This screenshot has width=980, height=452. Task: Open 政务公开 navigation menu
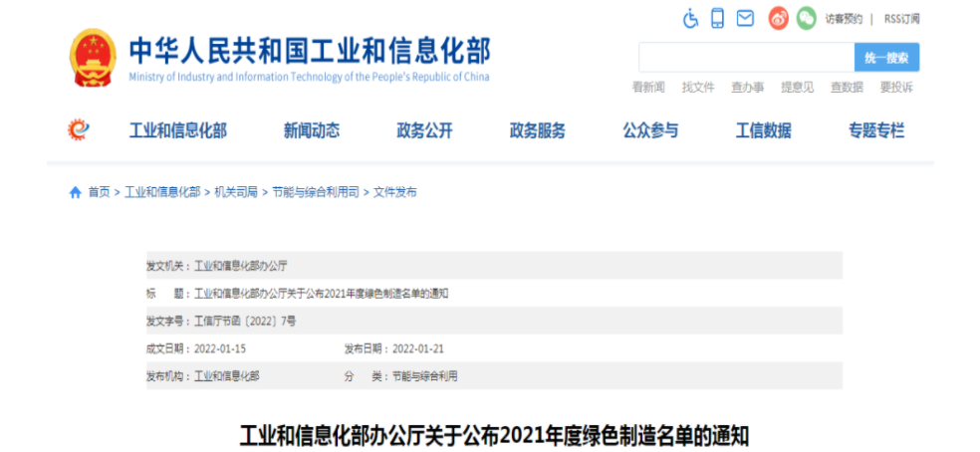(x=424, y=130)
